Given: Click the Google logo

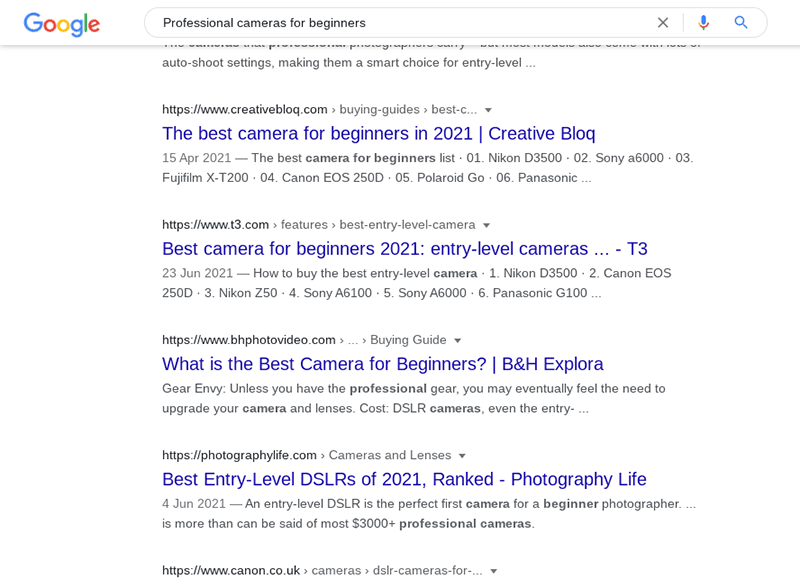Looking at the screenshot, I should (62, 24).
